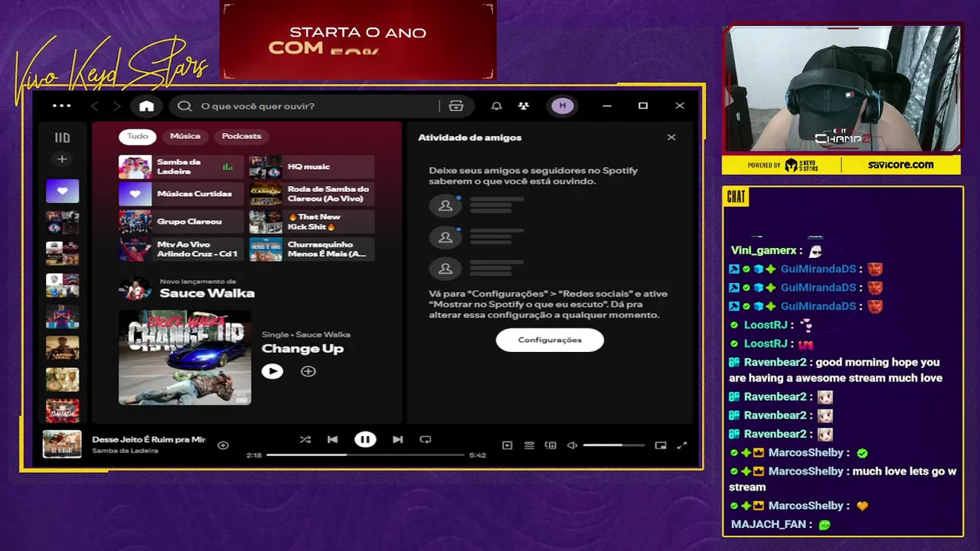Open the 'Sauce Walka' artist link
This screenshot has width=980, height=551.
pos(207,294)
